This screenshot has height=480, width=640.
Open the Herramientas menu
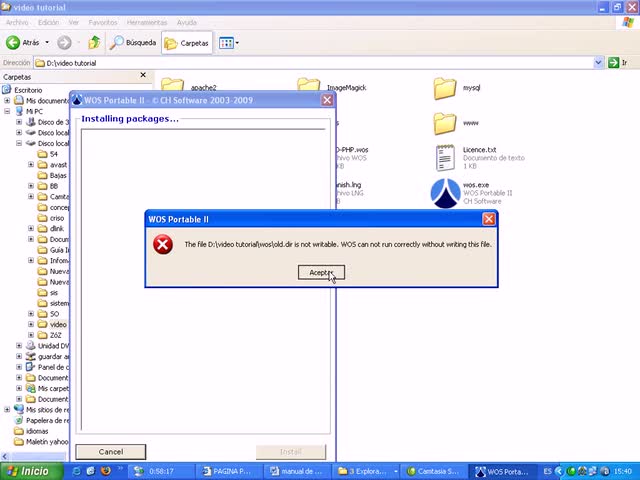click(x=147, y=22)
